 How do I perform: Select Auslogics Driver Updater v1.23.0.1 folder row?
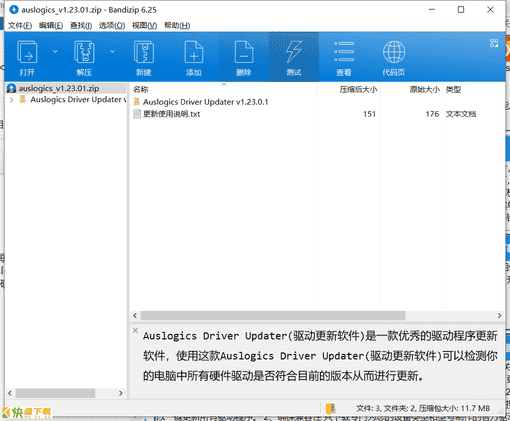(x=205, y=102)
